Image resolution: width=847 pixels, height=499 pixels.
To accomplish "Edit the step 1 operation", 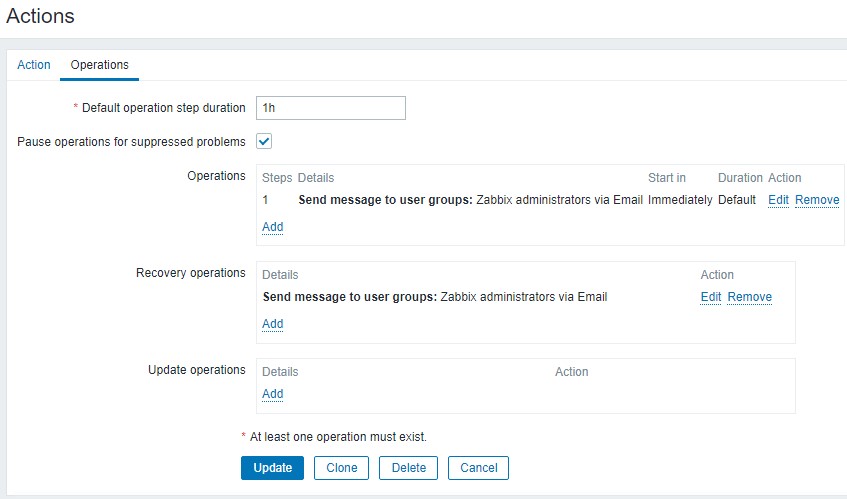I will pyautogui.click(x=778, y=200).
